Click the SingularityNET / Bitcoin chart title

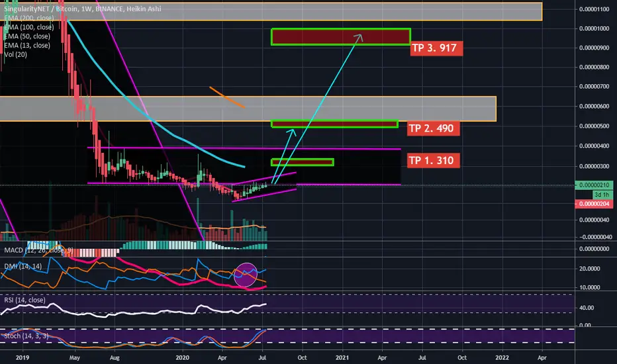[x=83, y=9]
